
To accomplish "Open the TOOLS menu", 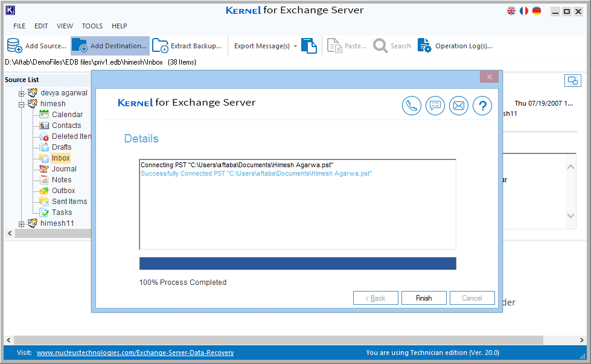I will pos(92,26).
